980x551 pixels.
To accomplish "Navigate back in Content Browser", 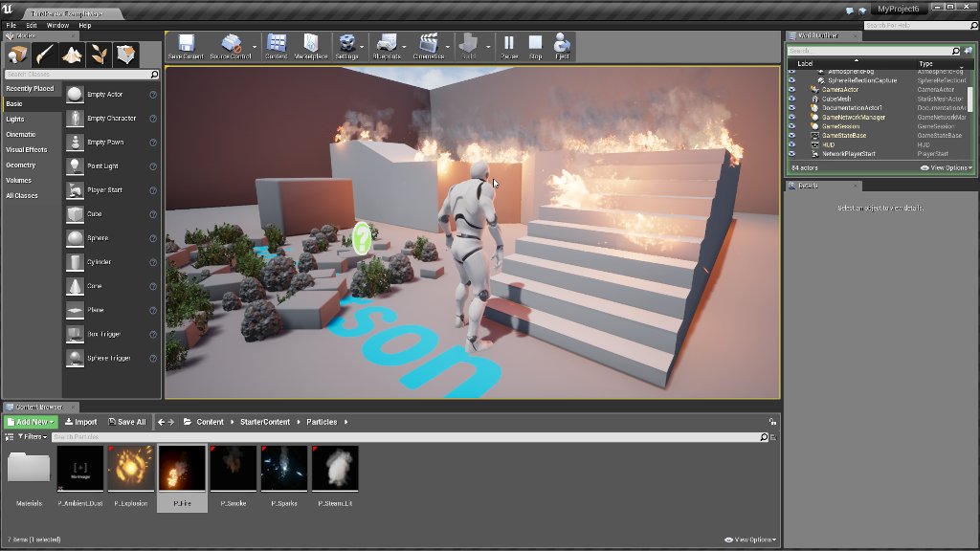I will pyautogui.click(x=161, y=422).
